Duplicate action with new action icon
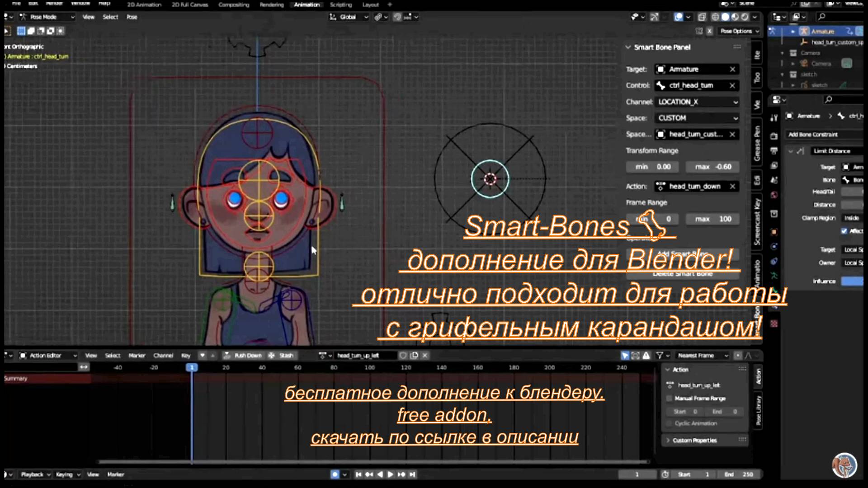868x488 pixels. click(414, 355)
